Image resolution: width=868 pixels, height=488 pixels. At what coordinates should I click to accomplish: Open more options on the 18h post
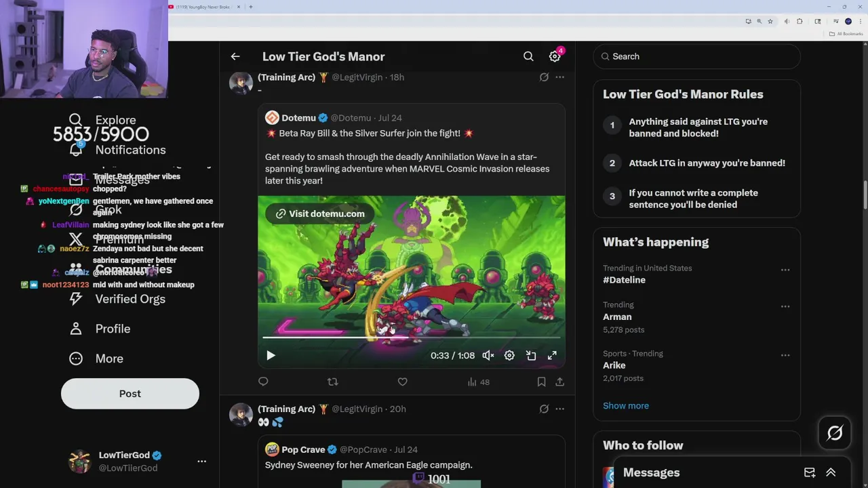click(x=559, y=77)
